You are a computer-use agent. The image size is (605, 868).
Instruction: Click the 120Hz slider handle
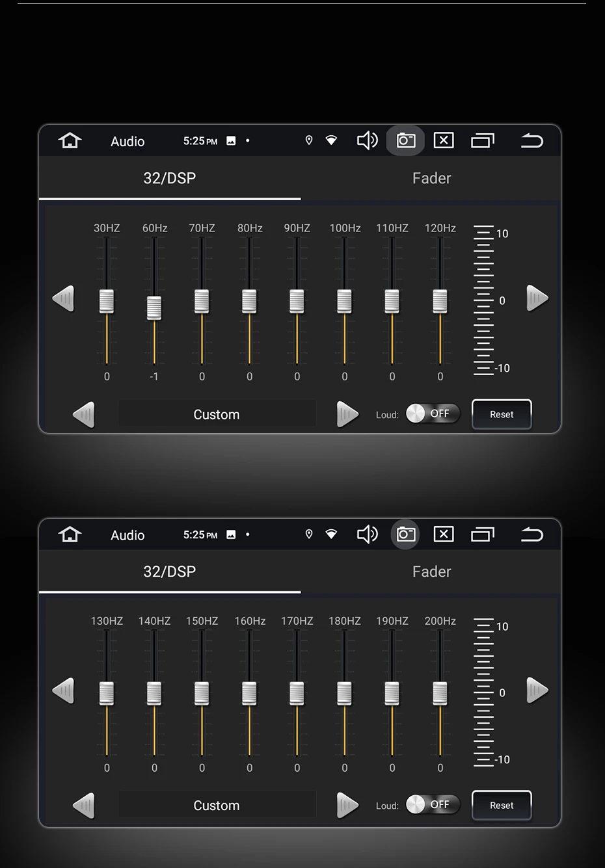click(440, 301)
